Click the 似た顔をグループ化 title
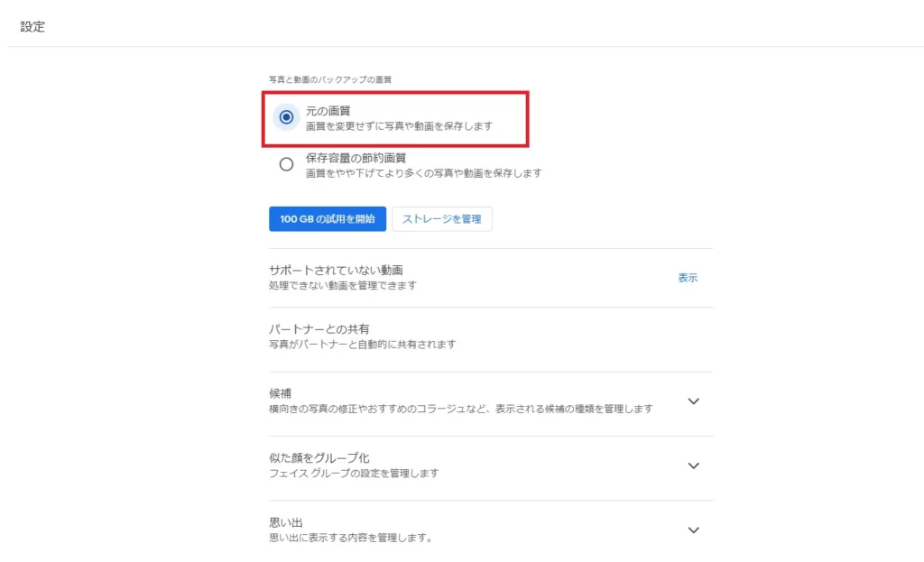Screen dimensions: 924x562 [319, 457]
